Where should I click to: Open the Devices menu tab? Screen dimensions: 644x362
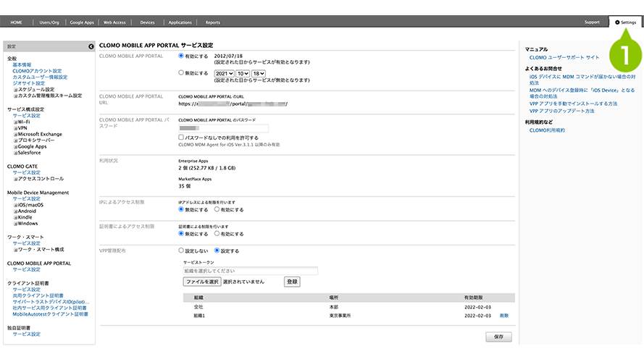tap(147, 22)
